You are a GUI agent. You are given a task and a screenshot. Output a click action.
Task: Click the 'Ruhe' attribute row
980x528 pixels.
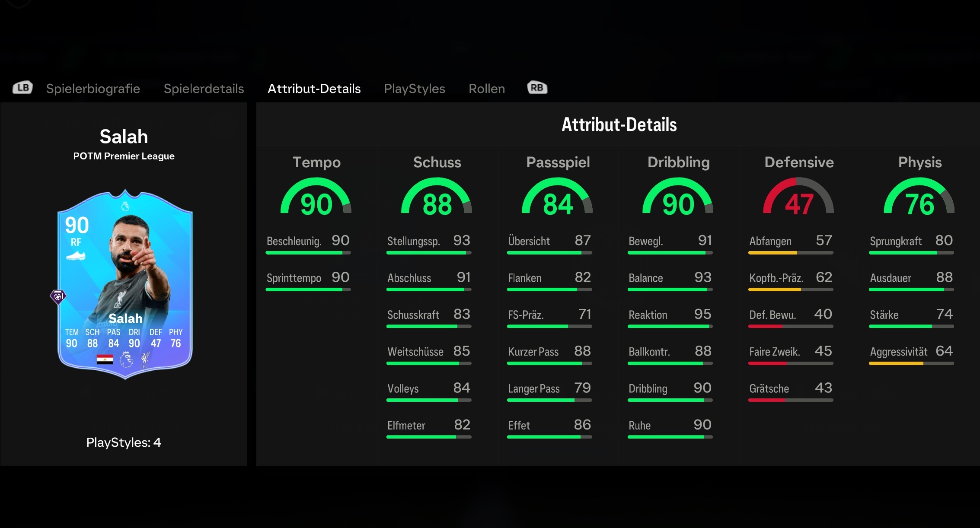670,428
